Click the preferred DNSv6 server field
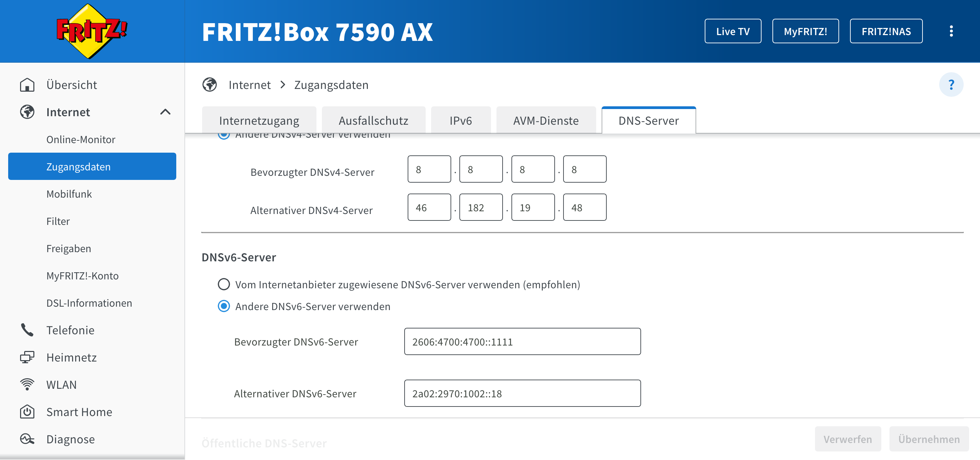 522,341
